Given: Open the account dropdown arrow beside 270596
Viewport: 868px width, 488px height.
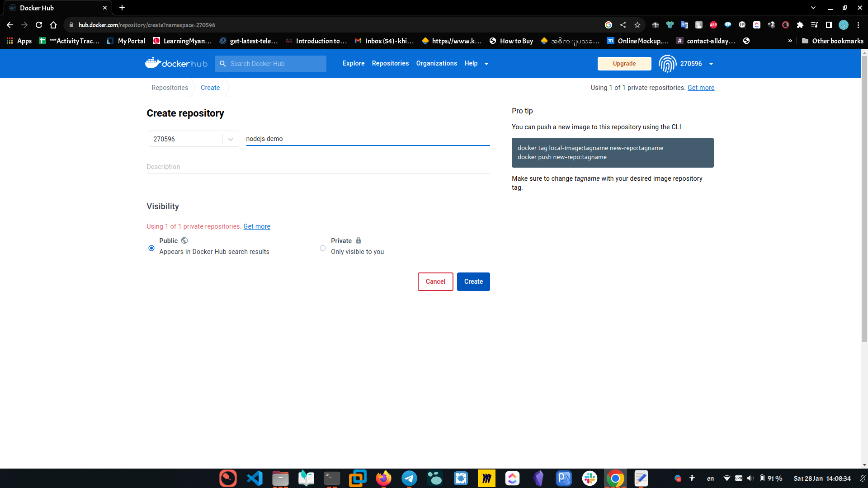Looking at the screenshot, I should coord(711,64).
